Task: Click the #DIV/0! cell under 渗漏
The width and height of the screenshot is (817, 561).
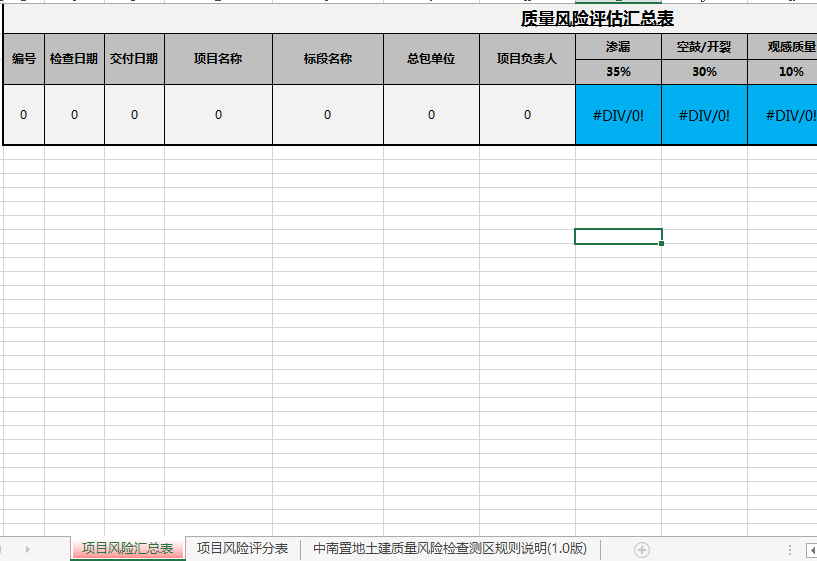Action: tap(618, 115)
